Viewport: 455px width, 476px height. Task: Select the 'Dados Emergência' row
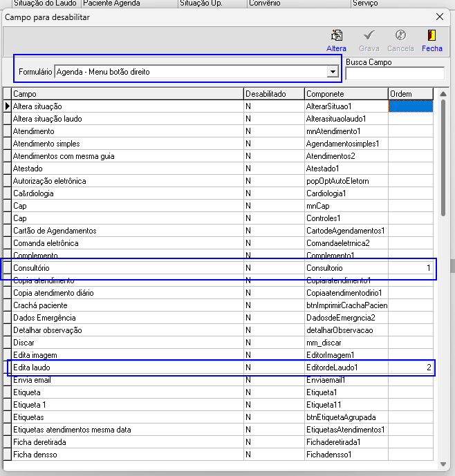coord(218,318)
